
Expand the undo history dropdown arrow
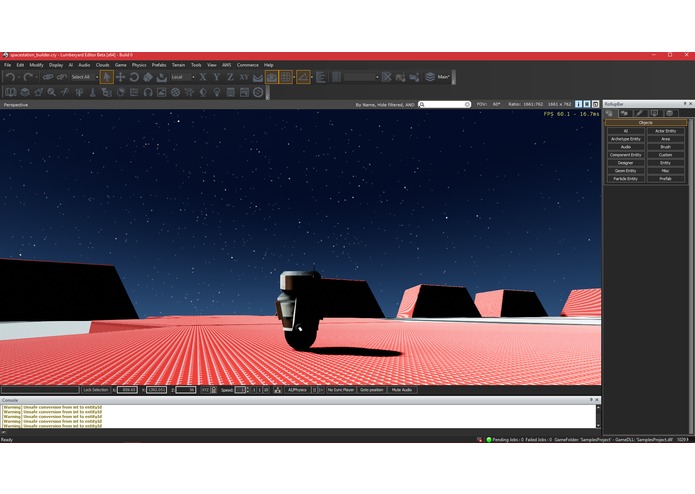pyautogui.click(x=19, y=78)
